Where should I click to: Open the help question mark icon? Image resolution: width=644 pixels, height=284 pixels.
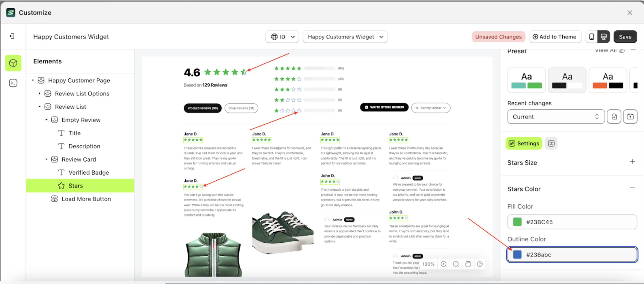coord(480,264)
